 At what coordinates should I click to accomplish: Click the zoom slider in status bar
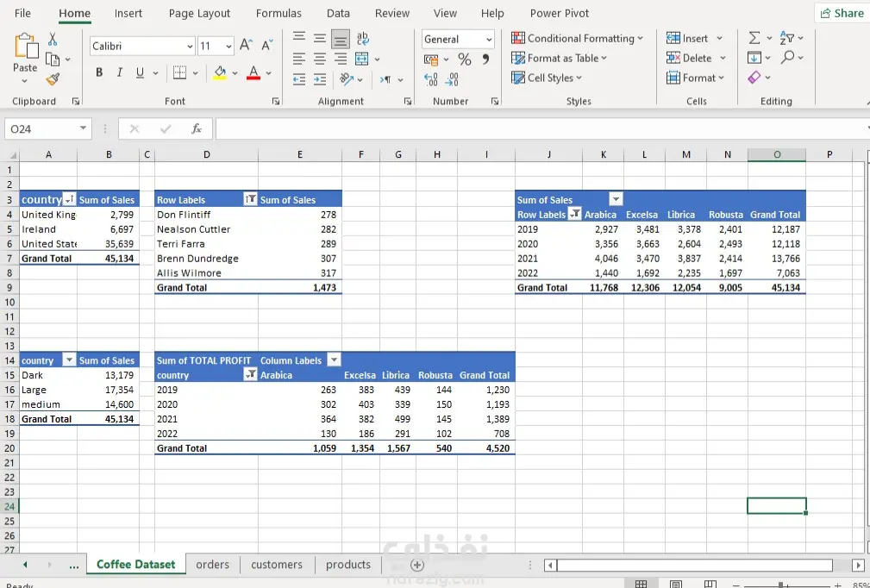coord(780,585)
